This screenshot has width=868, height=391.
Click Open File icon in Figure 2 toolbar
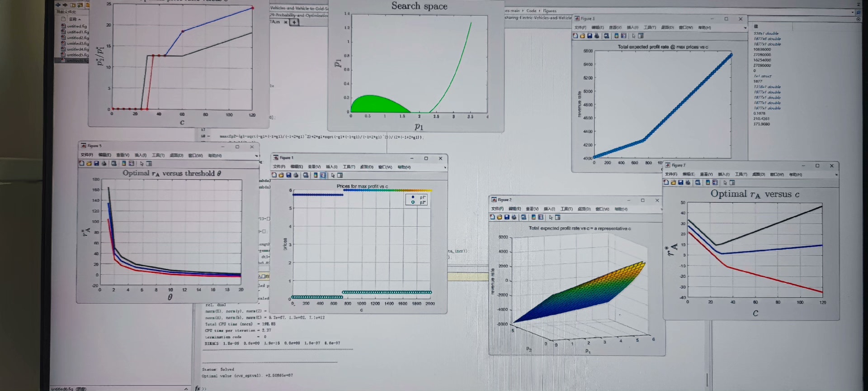point(500,217)
